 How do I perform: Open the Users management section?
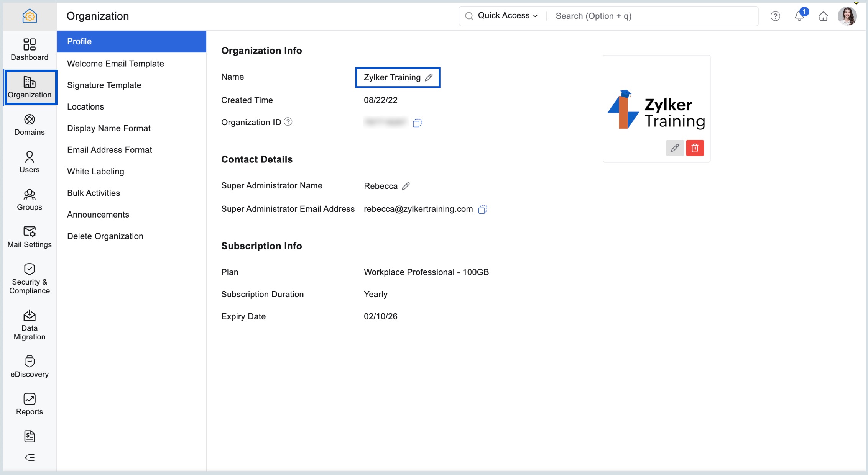(29, 162)
